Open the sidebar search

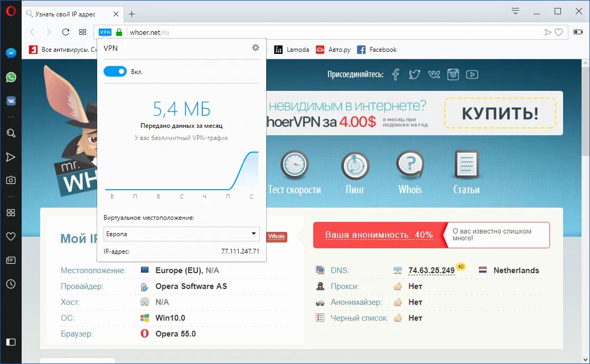[11, 133]
